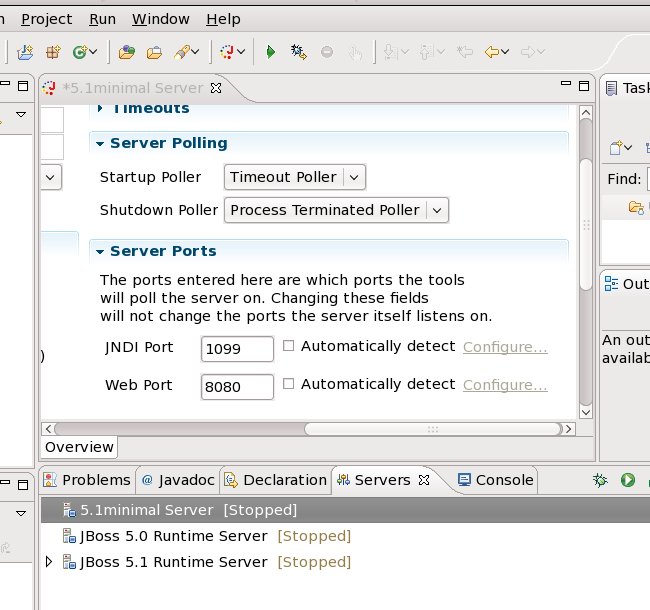Click the next annotation toolbar icon

coord(390,52)
